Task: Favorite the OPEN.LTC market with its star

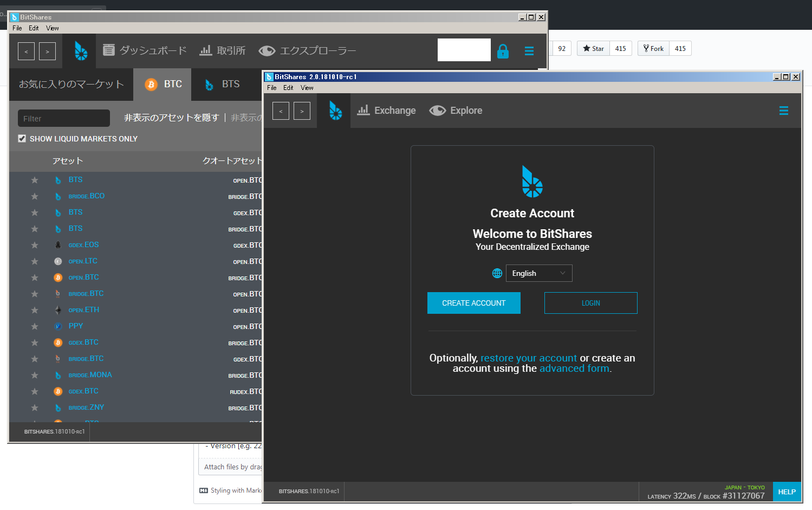Action: 35,261
